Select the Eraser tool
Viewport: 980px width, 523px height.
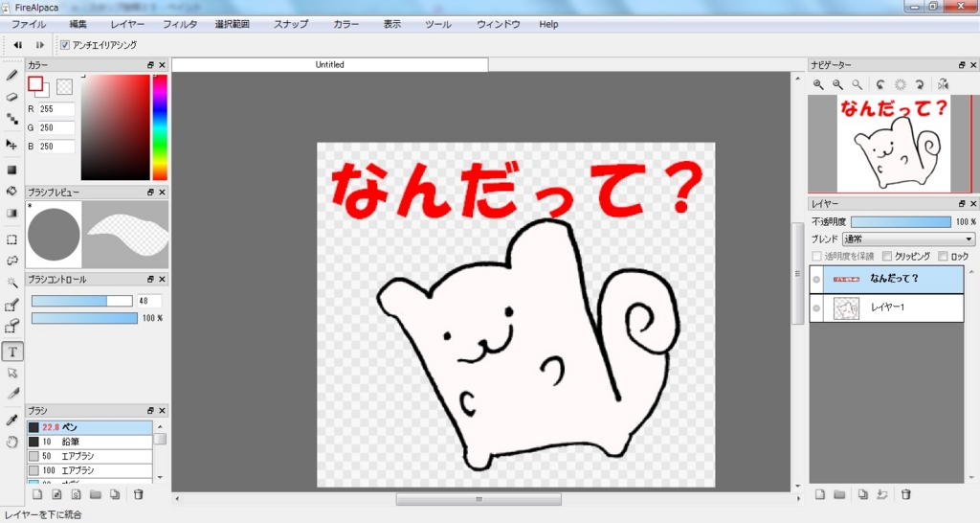click(x=11, y=97)
